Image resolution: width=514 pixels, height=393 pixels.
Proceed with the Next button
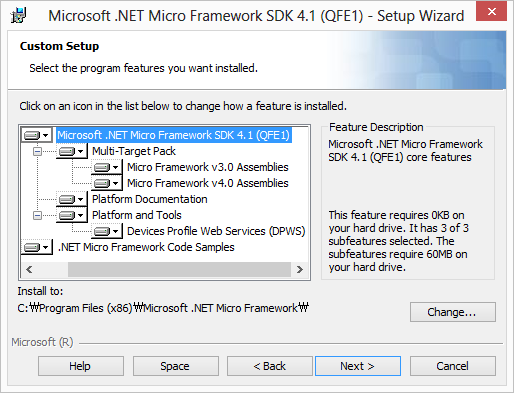point(358,366)
